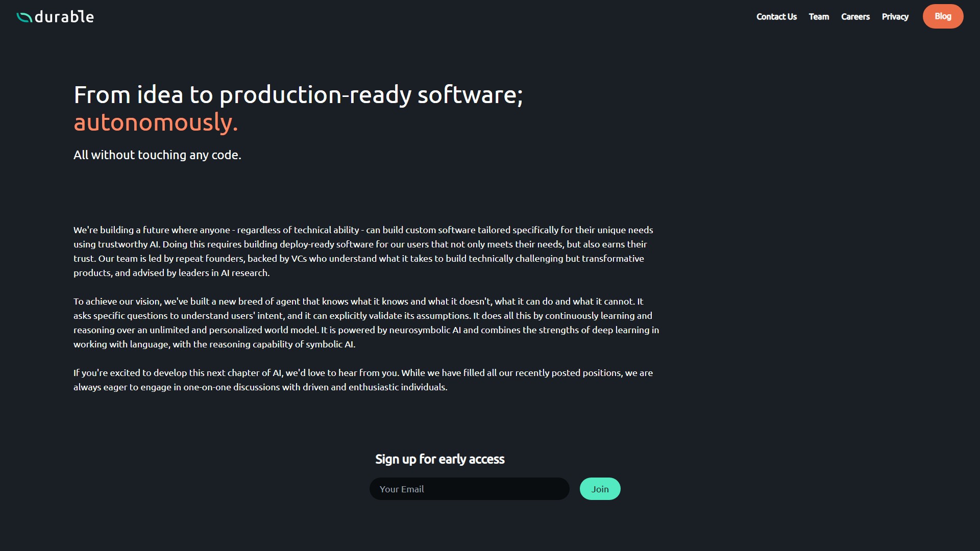Image resolution: width=980 pixels, height=551 pixels.
Task: Click the phrase 'one-on-one discussions' in last paragraph
Action: click(x=231, y=387)
